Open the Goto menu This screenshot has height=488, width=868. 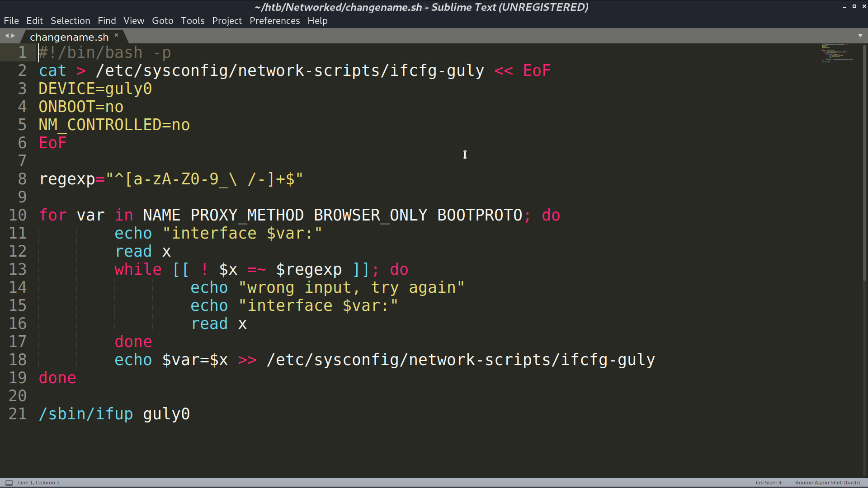(x=162, y=21)
